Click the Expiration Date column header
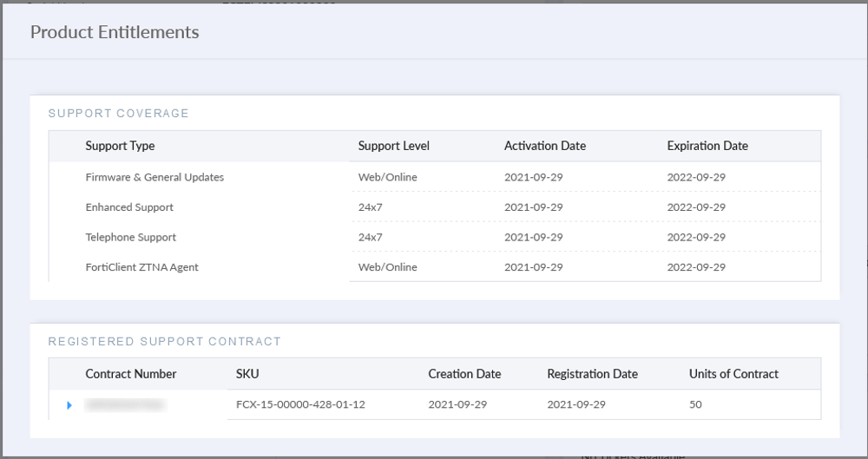The height and width of the screenshot is (459, 868). point(707,146)
